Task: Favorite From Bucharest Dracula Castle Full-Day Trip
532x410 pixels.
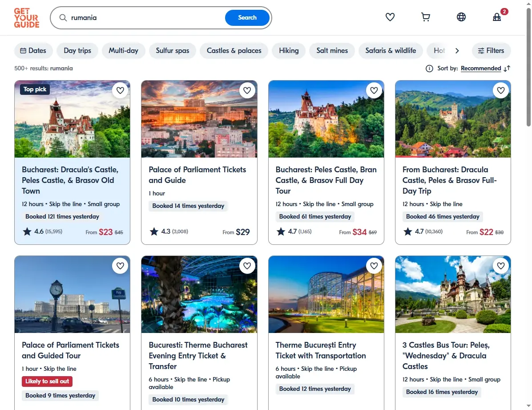Action: 501,90
